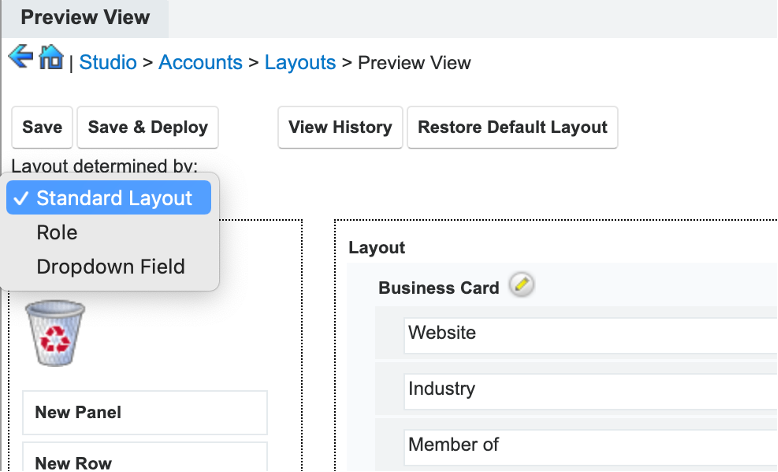Click the blue back arrow icon
This screenshot has width=778, height=472.
click(x=20, y=56)
